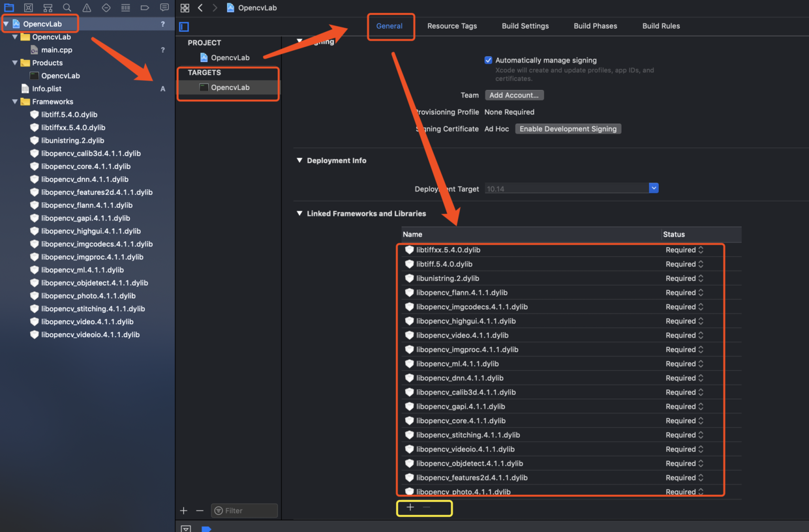Select OpencvLab in the jump bar

[252, 8]
